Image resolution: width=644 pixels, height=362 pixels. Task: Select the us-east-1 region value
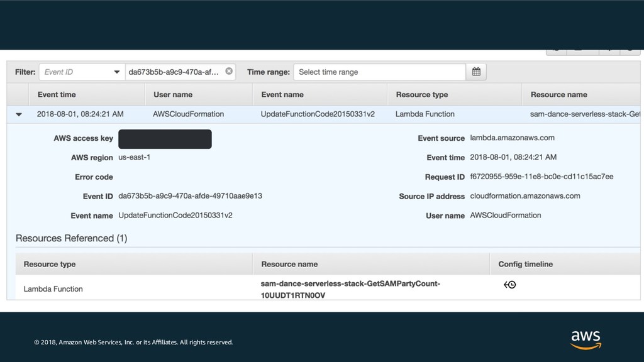click(x=135, y=157)
